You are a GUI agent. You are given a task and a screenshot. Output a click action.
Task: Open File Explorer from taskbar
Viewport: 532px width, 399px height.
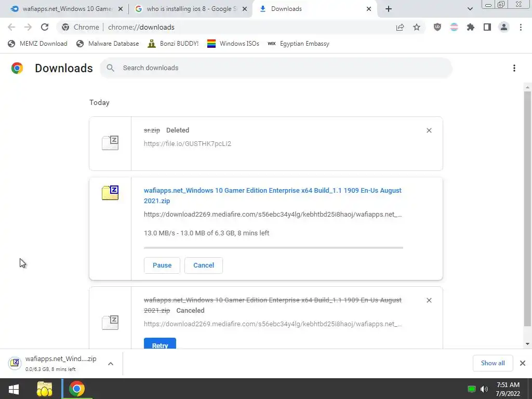[45, 389]
